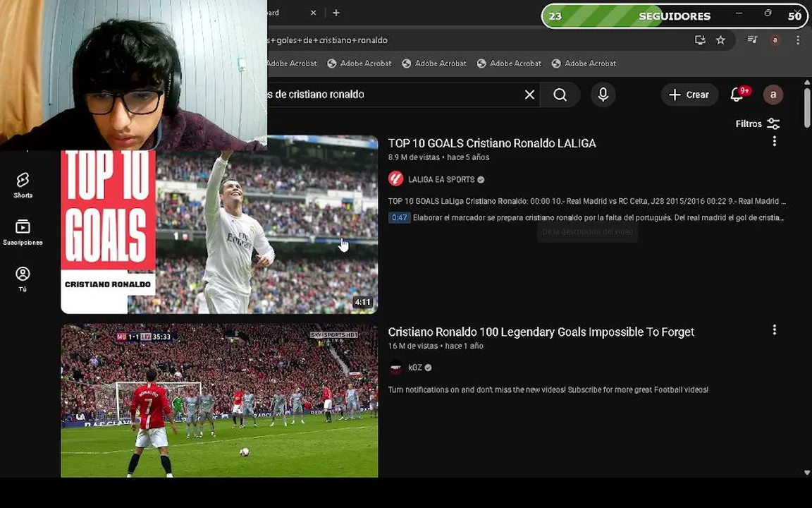Viewport: 812px width, 508px height.
Task: Open the kGZ channel avatar
Action: pyautogui.click(x=395, y=368)
